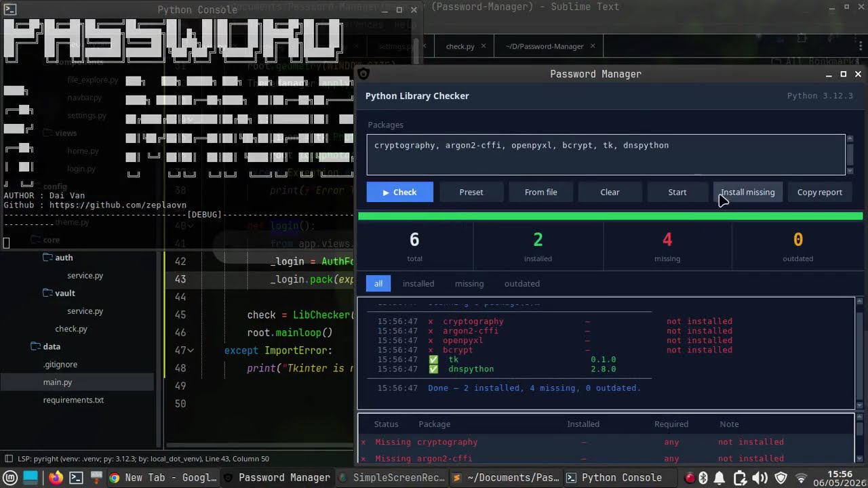Select the 'all' filter tab
868x488 pixels.
378,283
